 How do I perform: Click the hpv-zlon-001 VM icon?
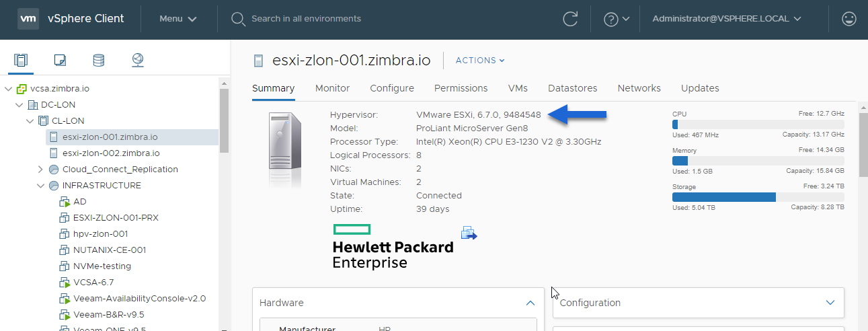[65, 234]
